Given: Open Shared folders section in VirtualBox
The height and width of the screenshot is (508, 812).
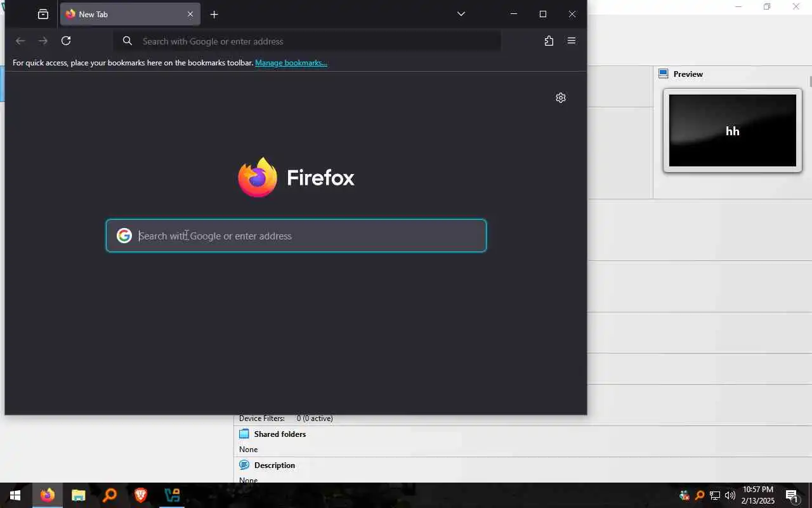Looking at the screenshot, I should pyautogui.click(x=280, y=434).
